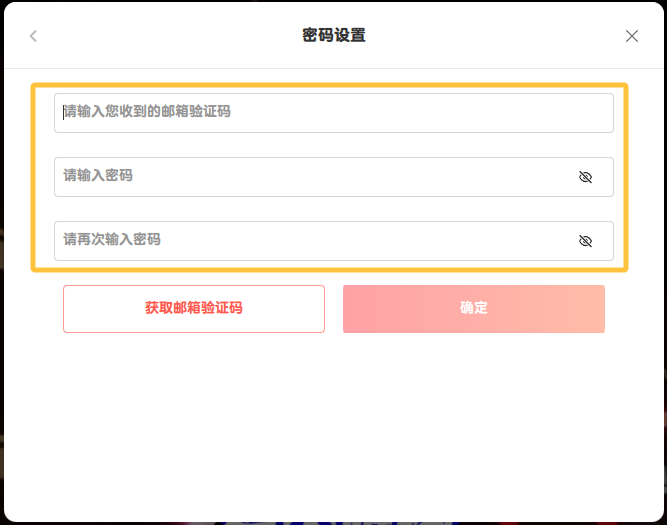
Task: Confirm the new password with pink button
Action: [x=473, y=308]
